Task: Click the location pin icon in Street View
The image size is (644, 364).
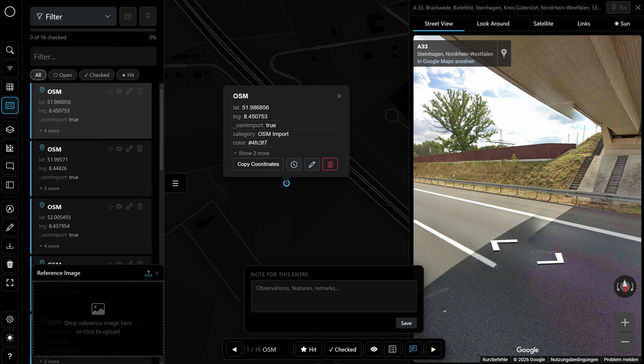Action: point(504,53)
